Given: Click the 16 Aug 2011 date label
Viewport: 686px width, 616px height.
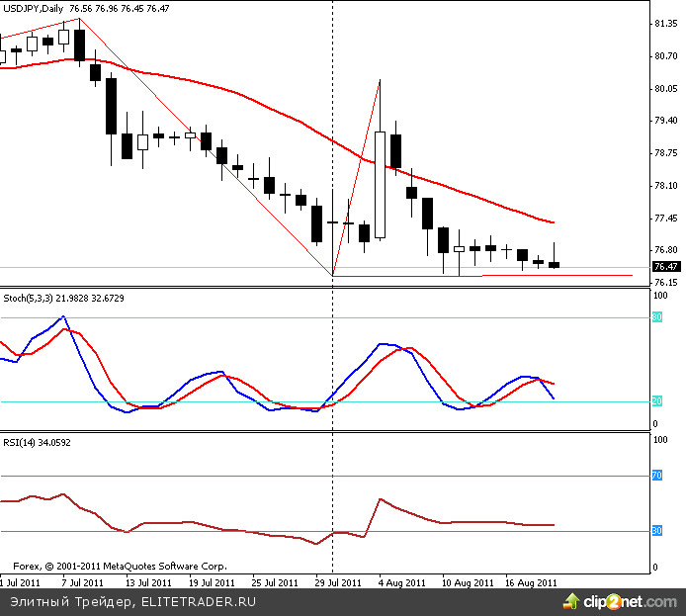Looking at the screenshot, I should coord(530,582).
